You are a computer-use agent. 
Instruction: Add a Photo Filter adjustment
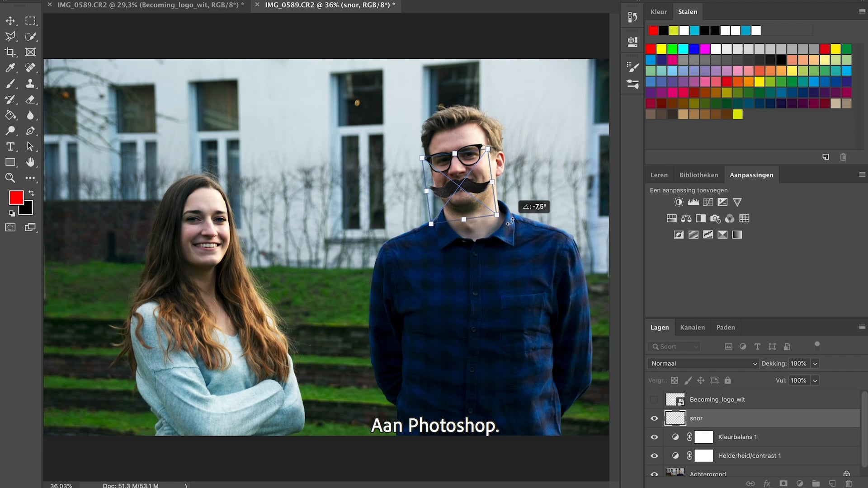pos(715,219)
